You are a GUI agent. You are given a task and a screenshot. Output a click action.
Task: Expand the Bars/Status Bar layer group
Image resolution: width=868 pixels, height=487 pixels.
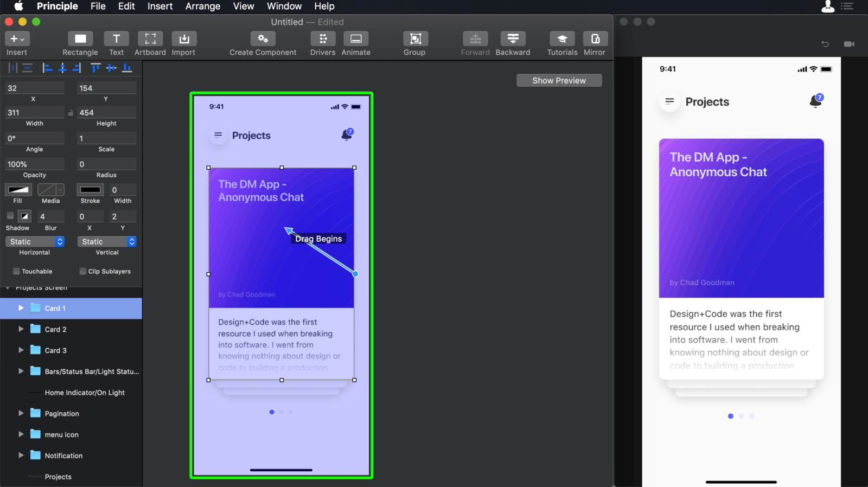click(x=21, y=371)
